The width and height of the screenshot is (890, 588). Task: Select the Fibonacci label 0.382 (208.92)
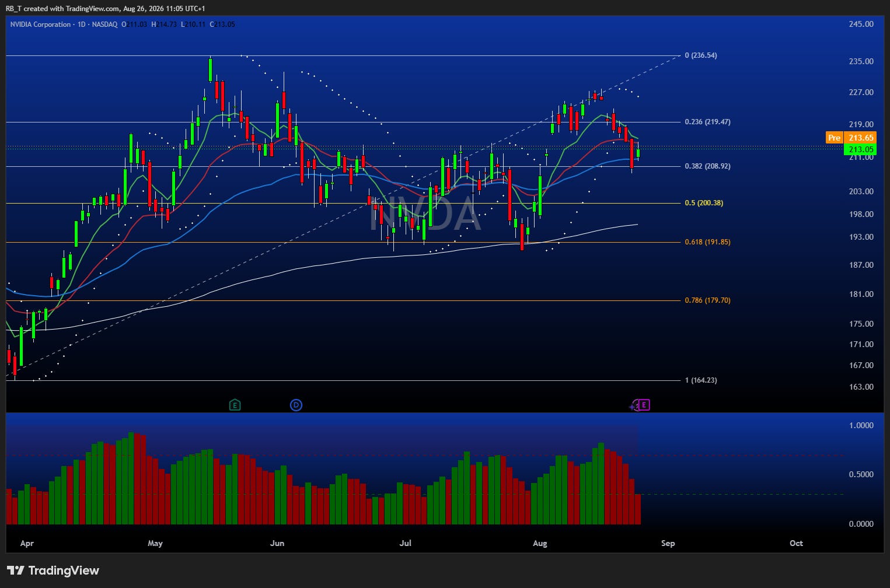pos(707,166)
